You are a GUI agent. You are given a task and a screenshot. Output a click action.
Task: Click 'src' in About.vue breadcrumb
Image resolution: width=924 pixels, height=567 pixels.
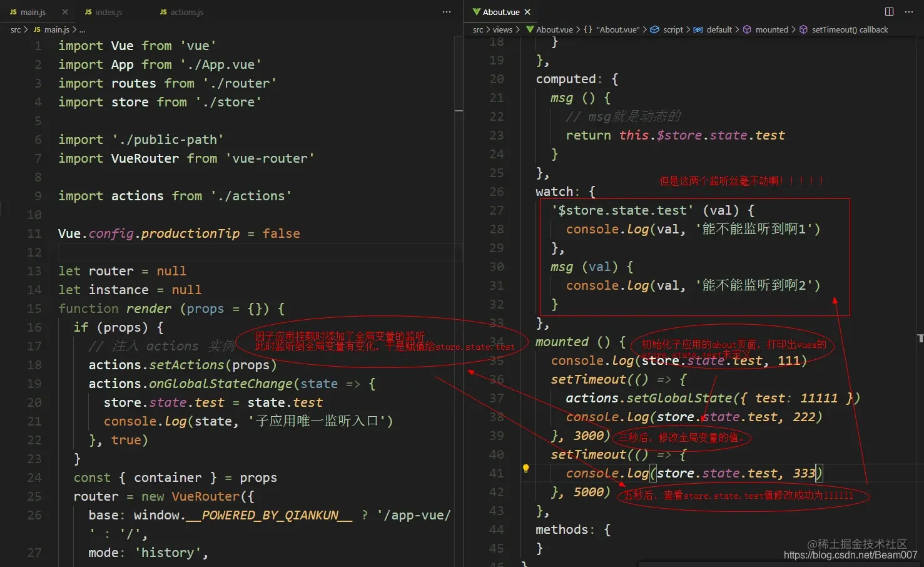click(x=478, y=29)
